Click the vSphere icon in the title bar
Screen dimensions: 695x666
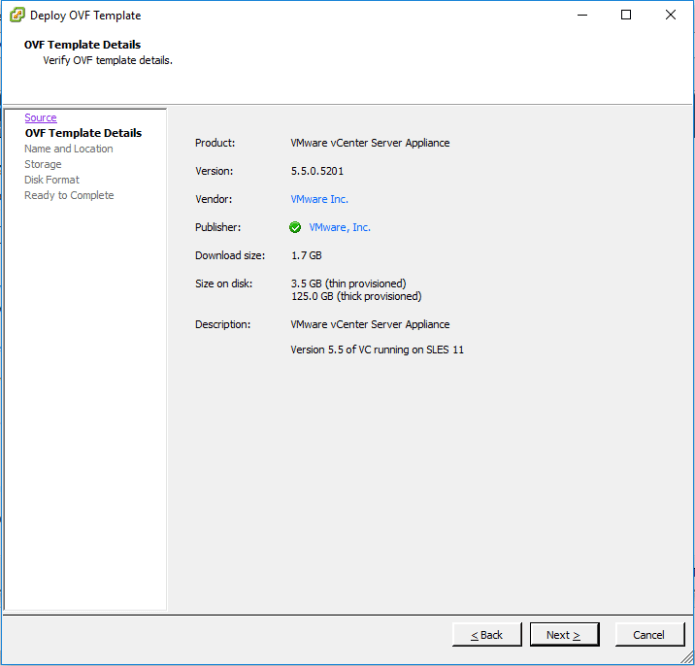[x=17, y=15]
